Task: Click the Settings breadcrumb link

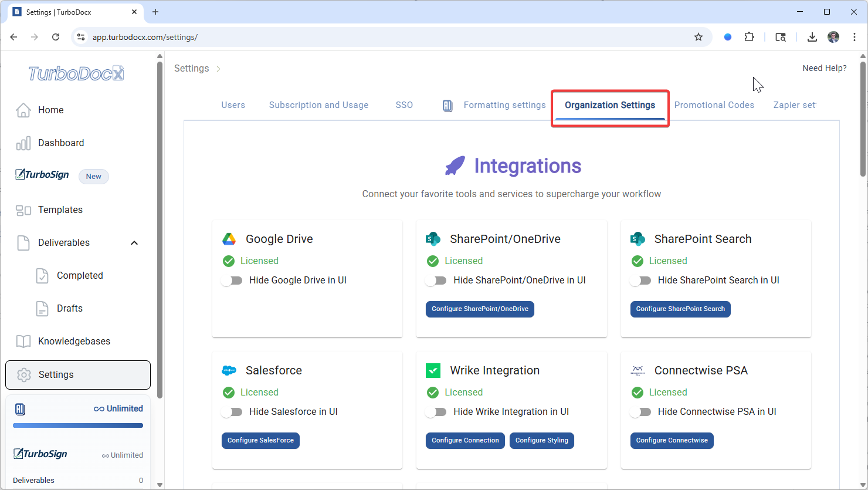Action: point(192,69)
